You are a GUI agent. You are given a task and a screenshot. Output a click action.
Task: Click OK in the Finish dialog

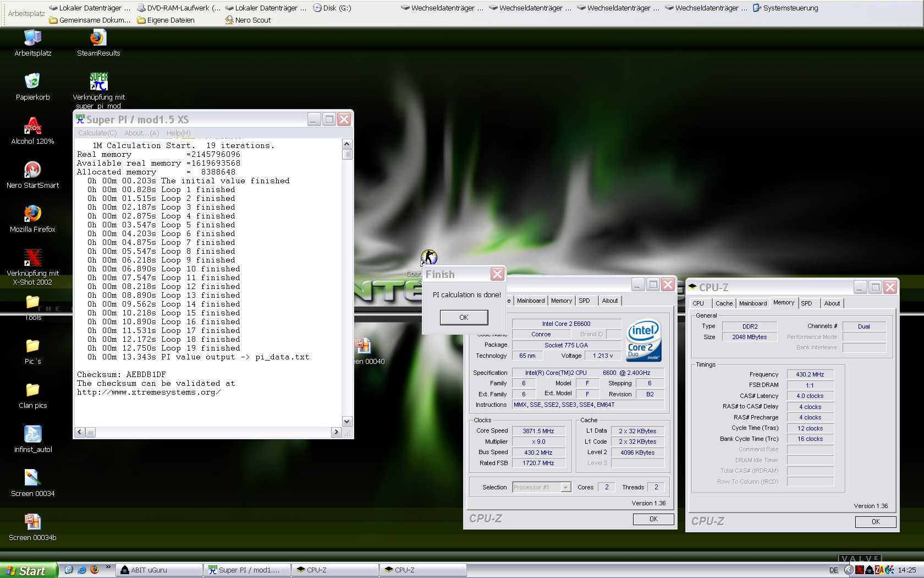tap(464, 317)
